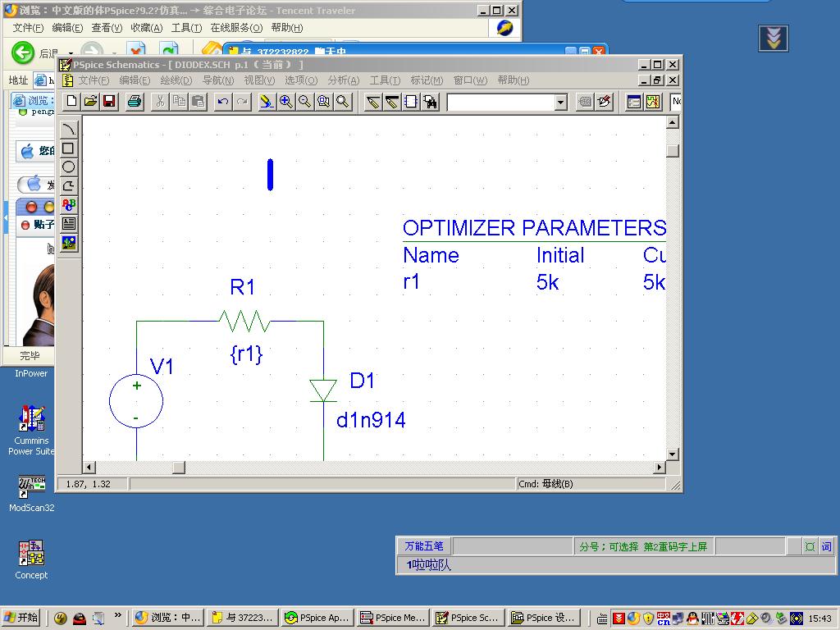Image resolution: width=840 pixels, height=630 pixels.
Task: Click the vertical scrollbar down arrow
Action: point(673,454)
